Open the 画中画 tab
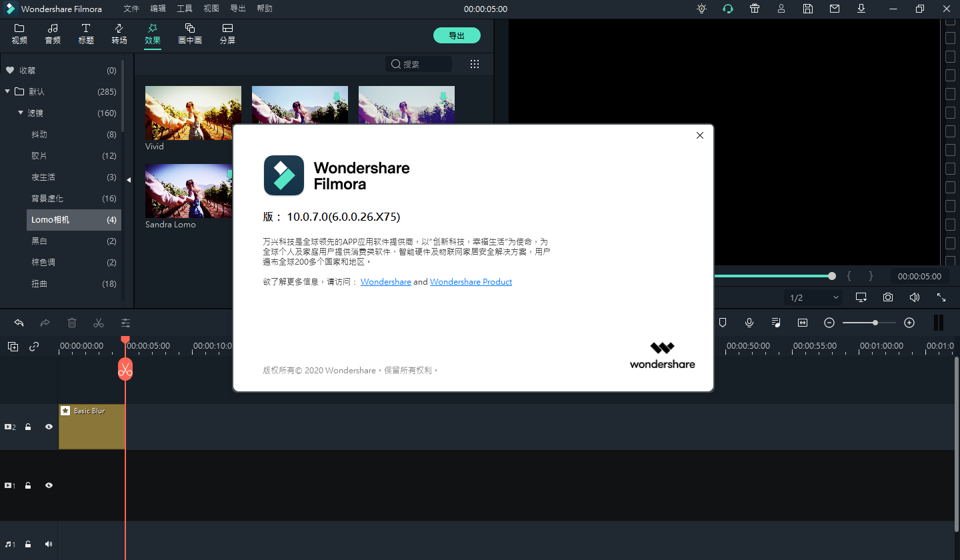The height and width of the screenshot is (560, 960). (190, 34)
